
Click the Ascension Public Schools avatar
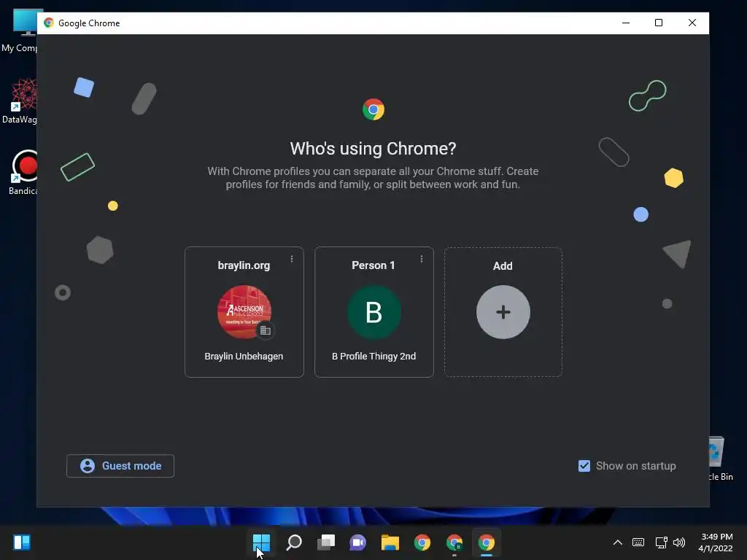click(244, 311)
